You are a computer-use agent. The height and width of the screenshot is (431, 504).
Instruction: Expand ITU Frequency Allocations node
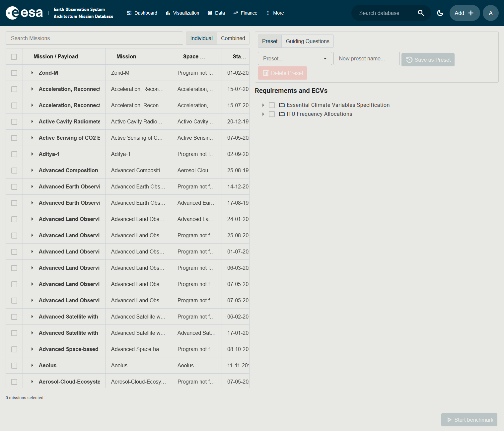coord(263,114)
